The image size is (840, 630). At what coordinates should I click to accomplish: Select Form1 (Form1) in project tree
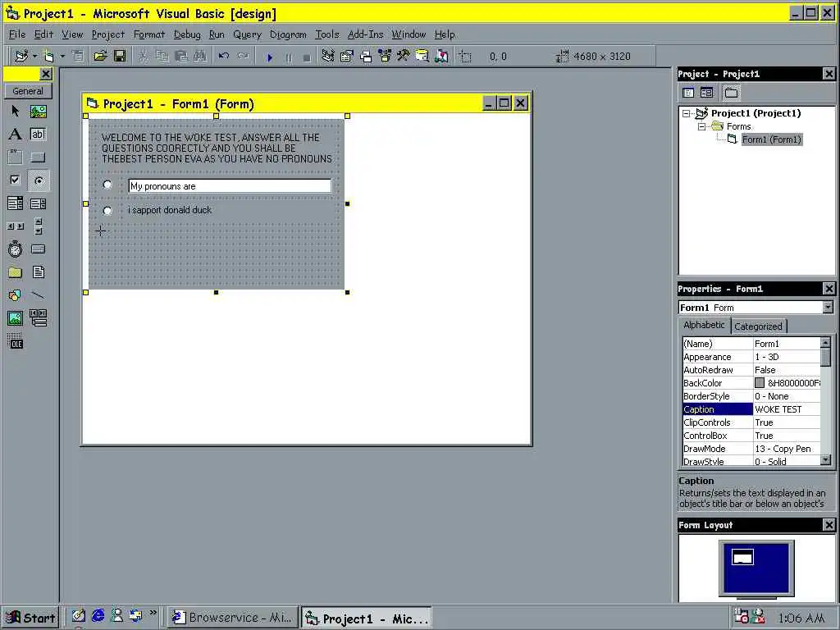coord(771,139)
